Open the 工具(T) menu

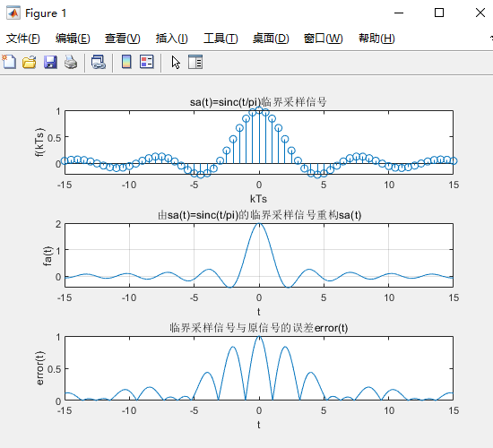pyautogui.click(x=221, y=39)
